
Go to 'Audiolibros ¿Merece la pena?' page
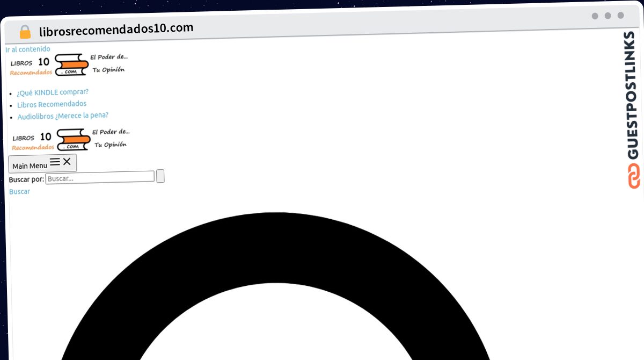point(63,116)
